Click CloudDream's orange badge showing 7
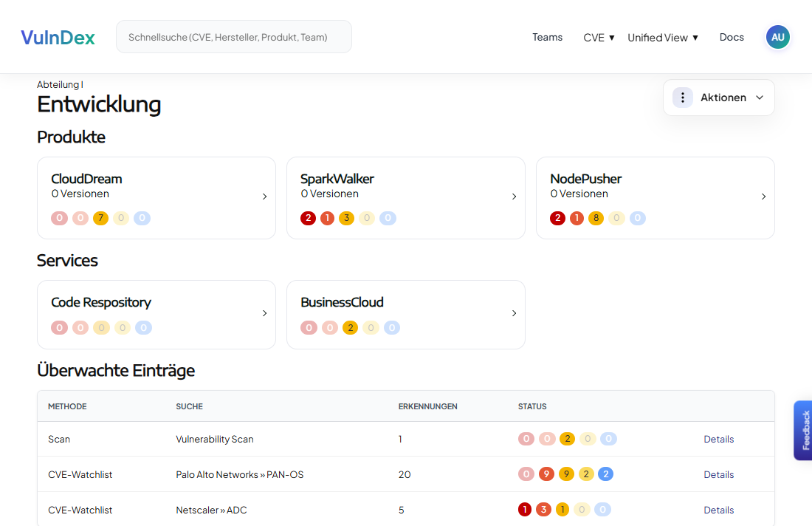812x526 pixels. coord(101,219)
